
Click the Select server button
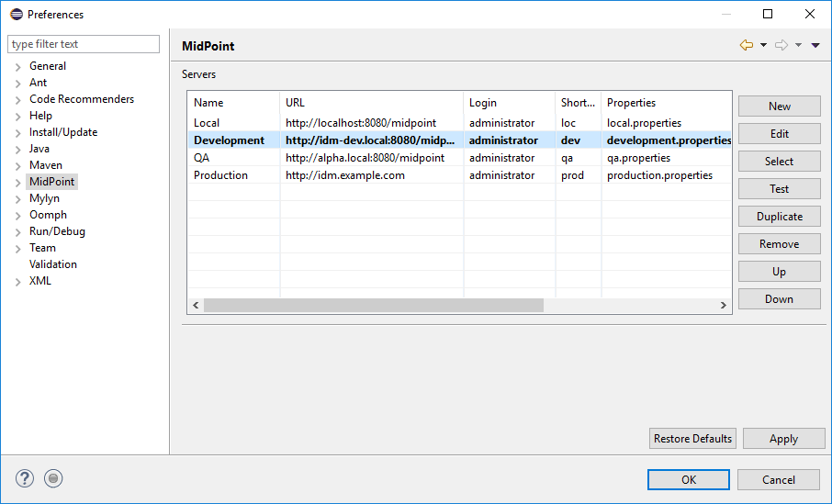(780, 162)
